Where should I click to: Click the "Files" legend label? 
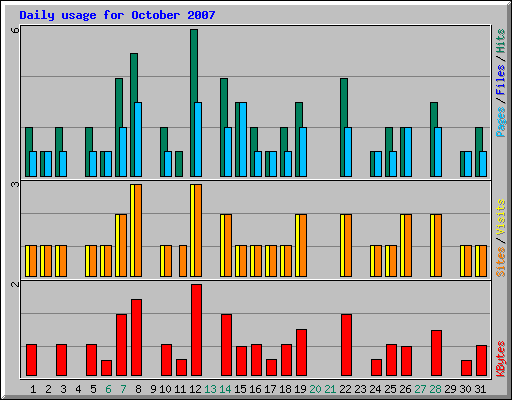[x=500, y=80]
